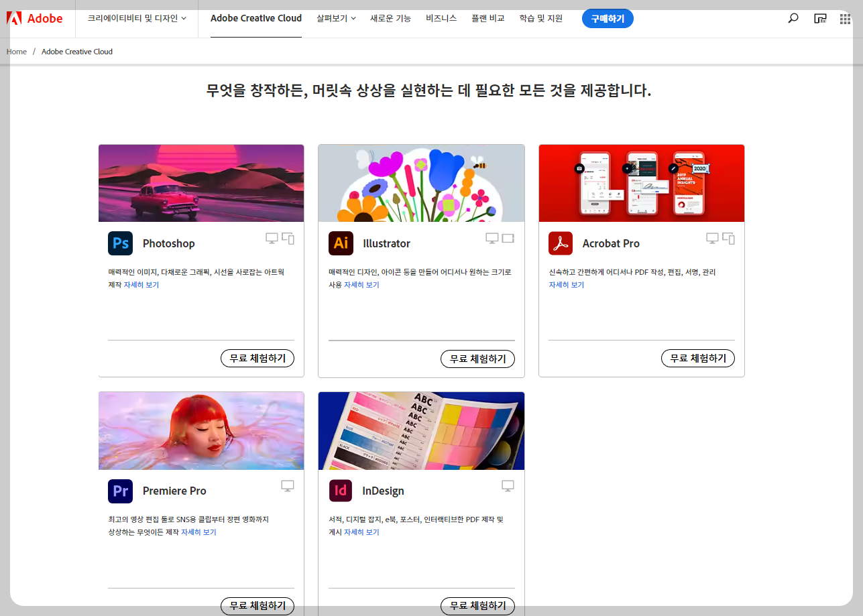This screenshot has height=616, width=863.
Task: Click the Premiere Pro Pr app icon
Action: (121, 491)
